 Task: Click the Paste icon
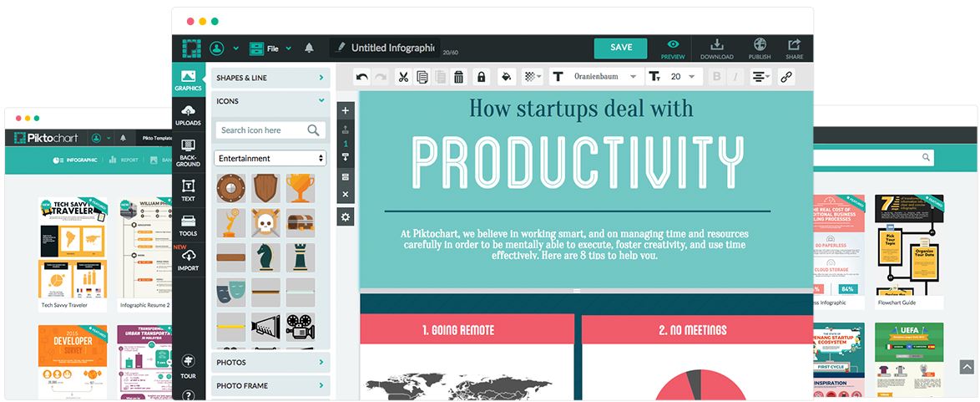(x=441, y=77)
